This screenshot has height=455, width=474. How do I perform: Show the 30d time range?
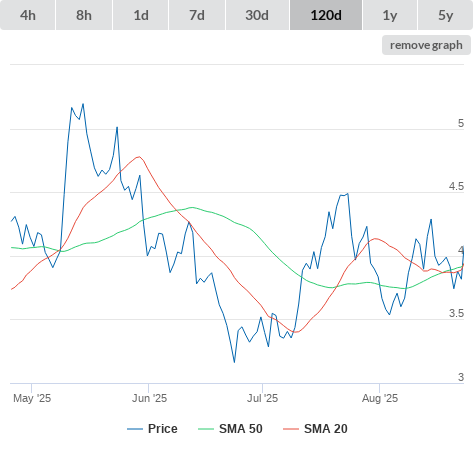(257, 15)
